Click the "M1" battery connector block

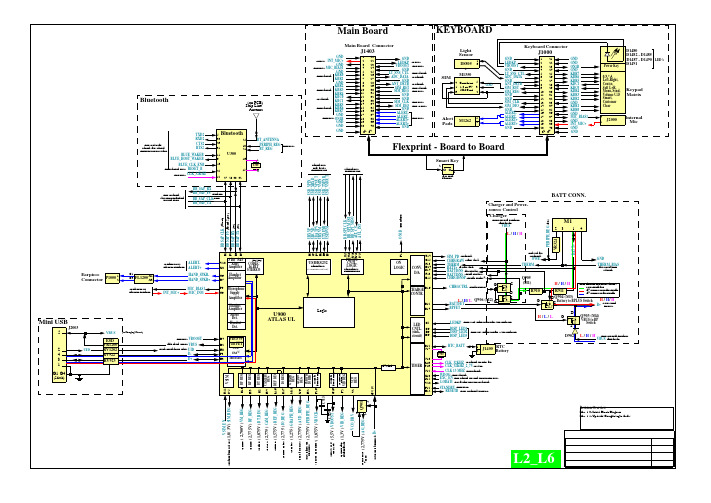pyautogui.click(x=569, y=225)
